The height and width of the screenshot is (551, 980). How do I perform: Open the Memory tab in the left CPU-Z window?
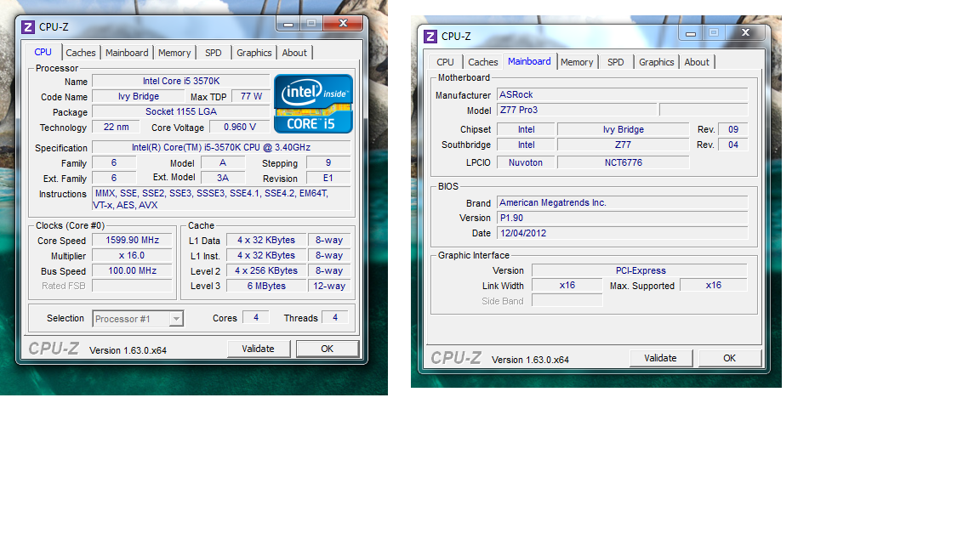174,53
